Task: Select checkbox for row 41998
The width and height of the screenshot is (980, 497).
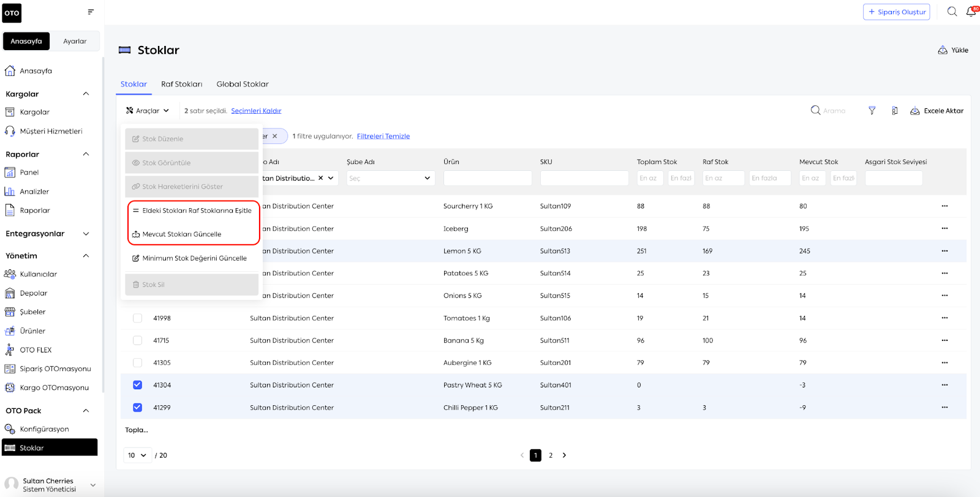Action: (137, 318)
